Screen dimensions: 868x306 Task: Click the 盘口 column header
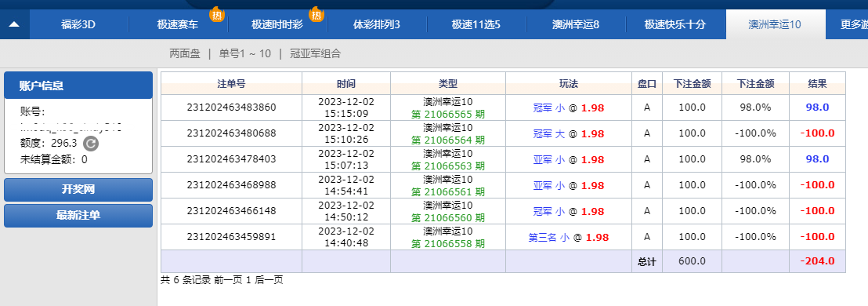pos(646,84)
